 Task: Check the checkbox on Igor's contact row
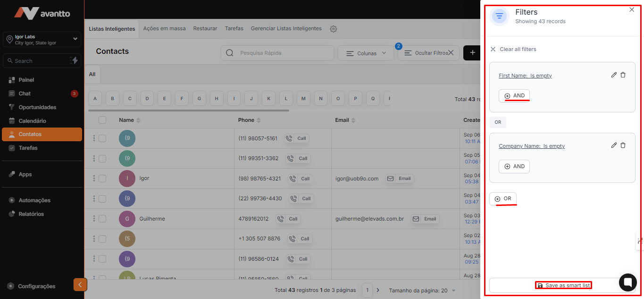(x=102, y=179)
